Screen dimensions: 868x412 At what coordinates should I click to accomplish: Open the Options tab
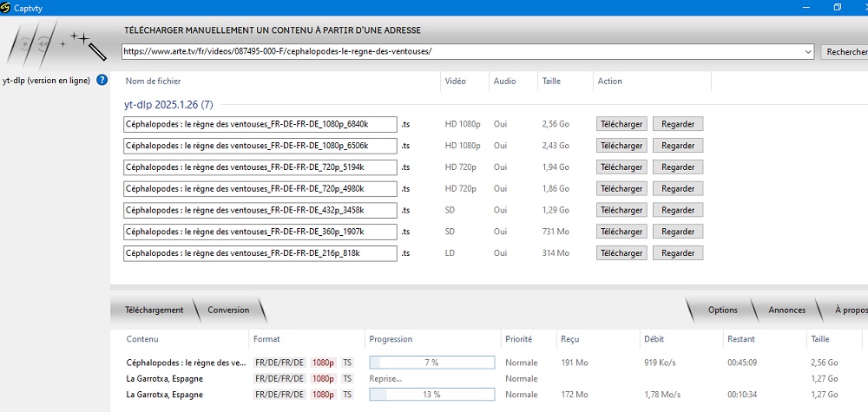coord(722,310)
